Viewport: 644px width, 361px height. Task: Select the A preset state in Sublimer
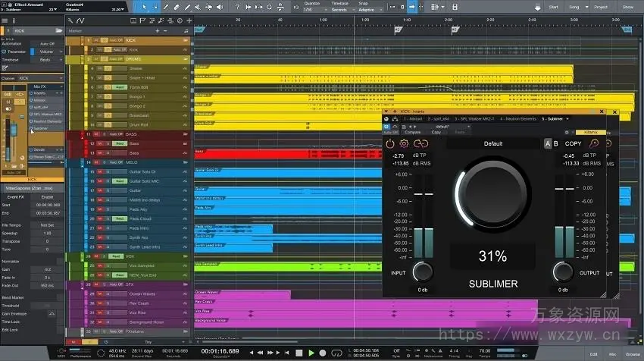coord(548,143)
